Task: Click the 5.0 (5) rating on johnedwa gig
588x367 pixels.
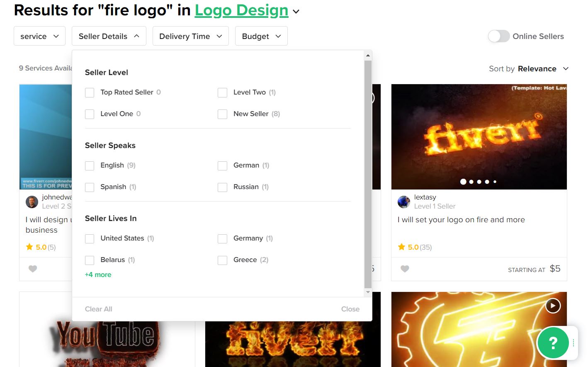Action: [x=41, y=247]
